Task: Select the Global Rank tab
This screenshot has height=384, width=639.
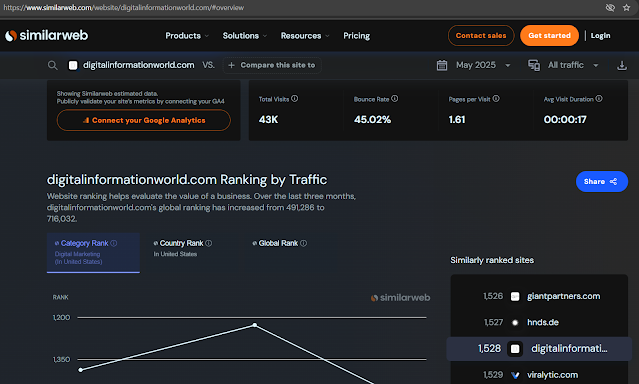Action: [279, 243]
